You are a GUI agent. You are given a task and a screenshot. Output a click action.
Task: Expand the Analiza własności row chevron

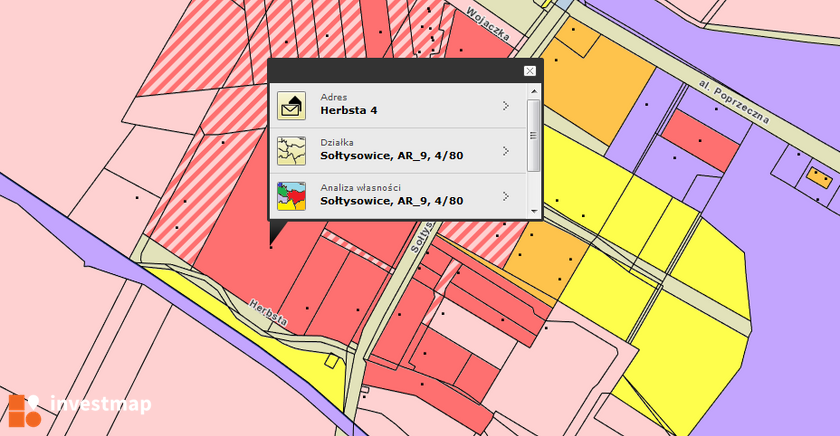coord(506,197)
